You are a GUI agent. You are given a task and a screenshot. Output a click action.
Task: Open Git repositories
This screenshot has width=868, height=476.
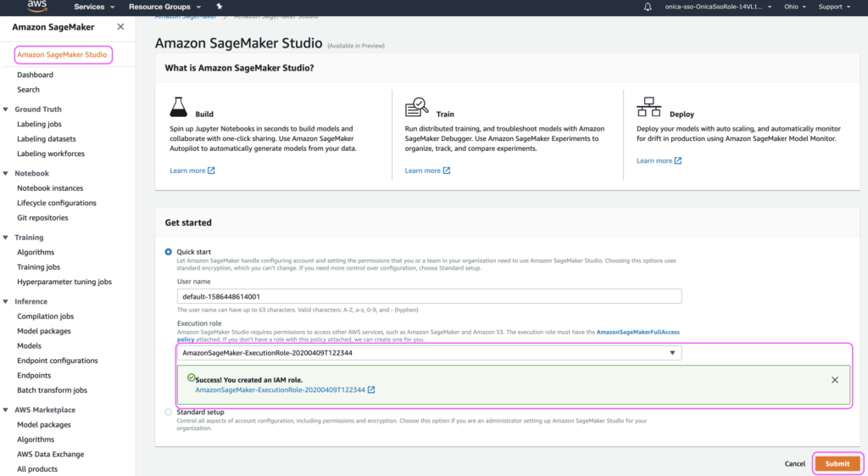(x=42, y=218)
